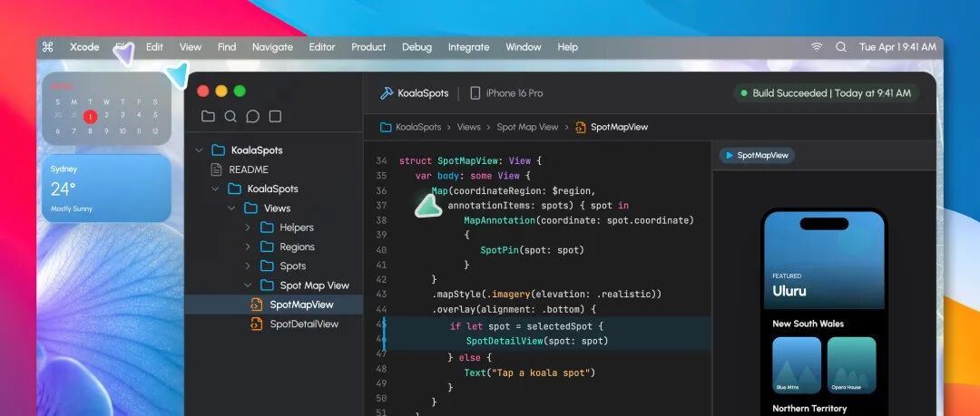Click the menu bar clock Tue Apr 1 9:41 AM
The width and height of the screenshot is (980, 416).
897,47
